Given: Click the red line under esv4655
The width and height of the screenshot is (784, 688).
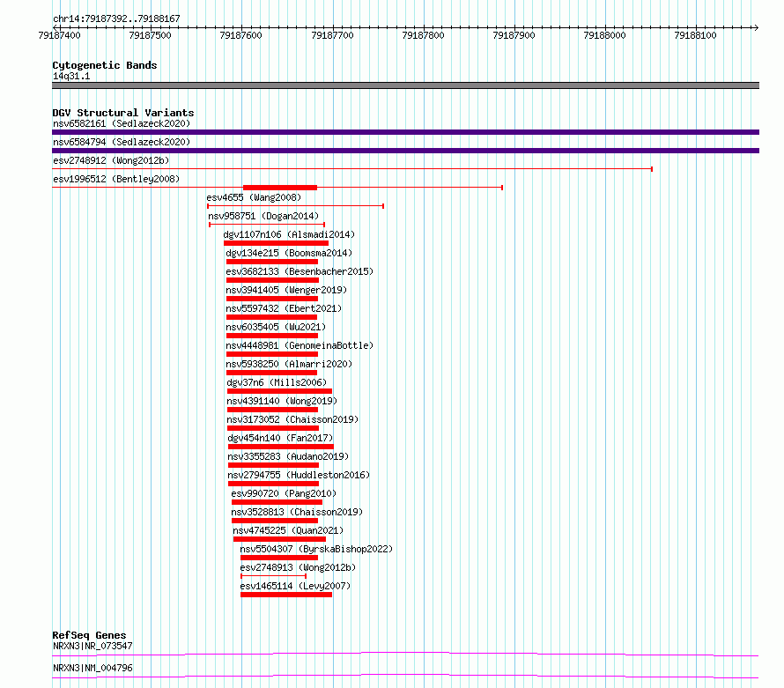Looking at the screenshot, I should [x=295, y=206].
